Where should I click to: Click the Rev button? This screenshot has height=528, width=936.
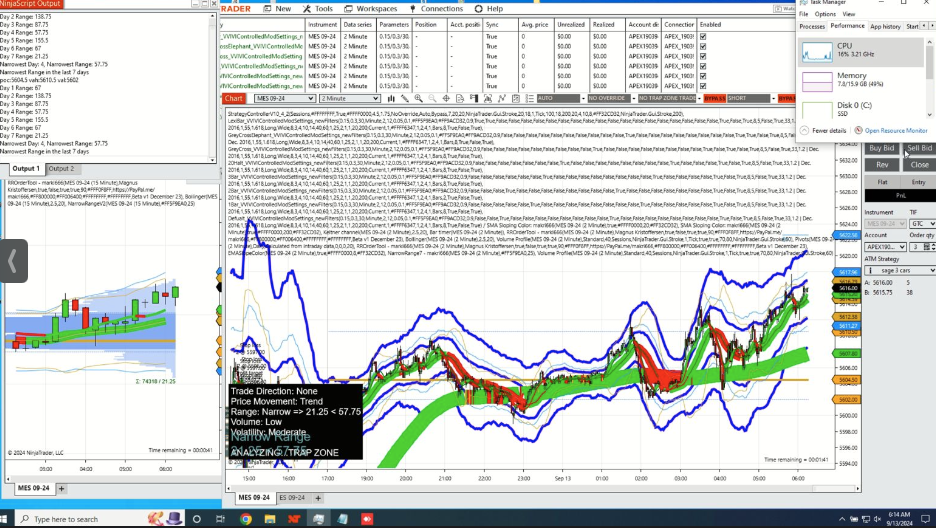pos(882,165)
